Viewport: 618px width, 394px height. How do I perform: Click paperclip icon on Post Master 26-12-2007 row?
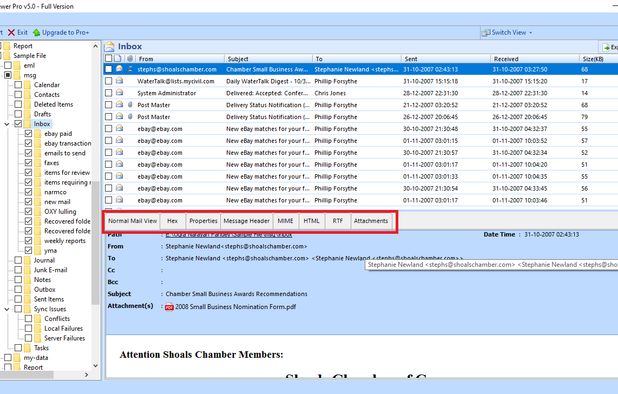coord(130,117)
